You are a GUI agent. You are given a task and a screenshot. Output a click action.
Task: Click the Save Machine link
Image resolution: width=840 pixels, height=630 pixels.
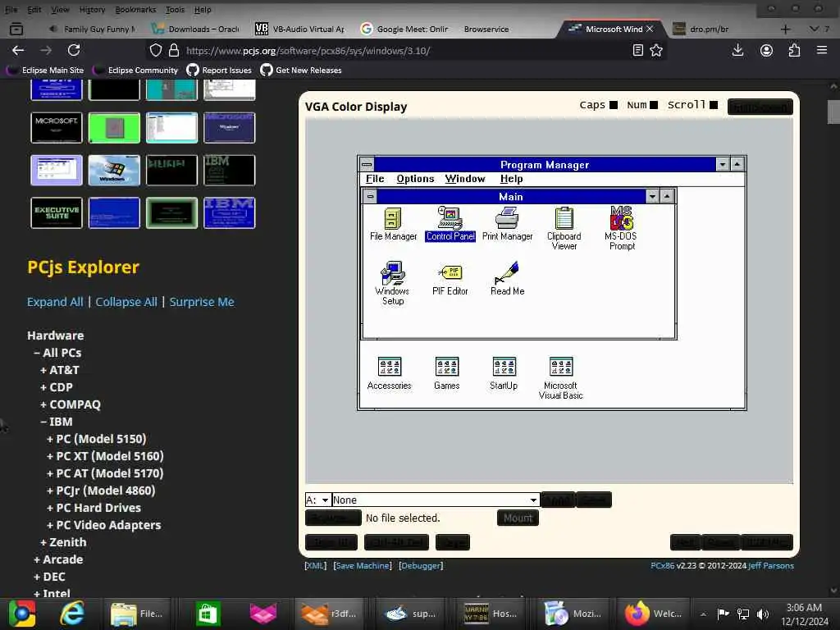[x=363, y=566]
